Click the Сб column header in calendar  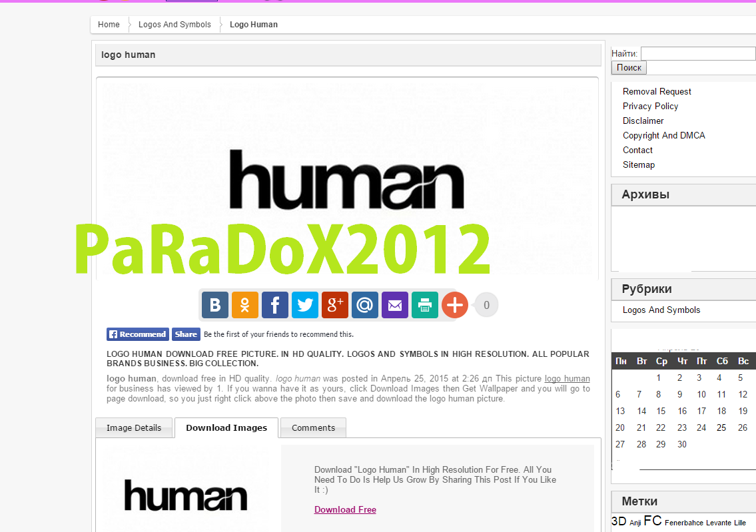pyautogui.click(x=722, y=361)
